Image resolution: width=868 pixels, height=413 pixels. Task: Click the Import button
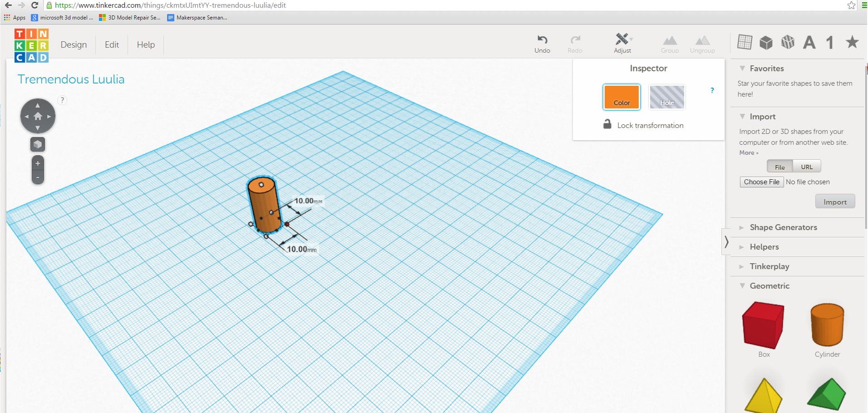point(835,202)
